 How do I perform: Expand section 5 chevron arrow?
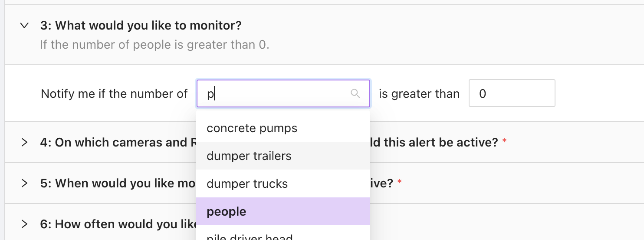click(24, 183)
